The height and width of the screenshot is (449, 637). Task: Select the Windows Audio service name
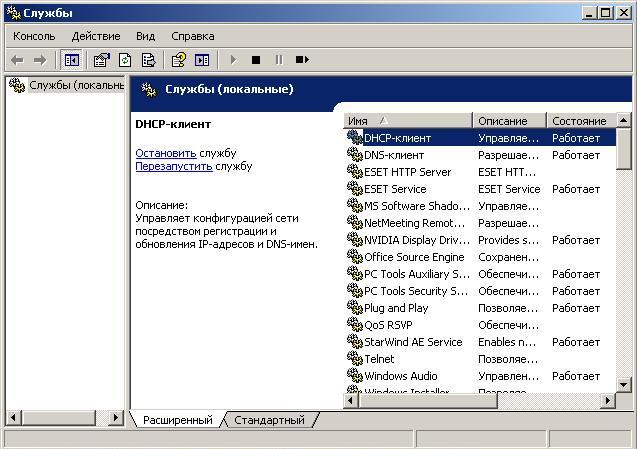401,376
